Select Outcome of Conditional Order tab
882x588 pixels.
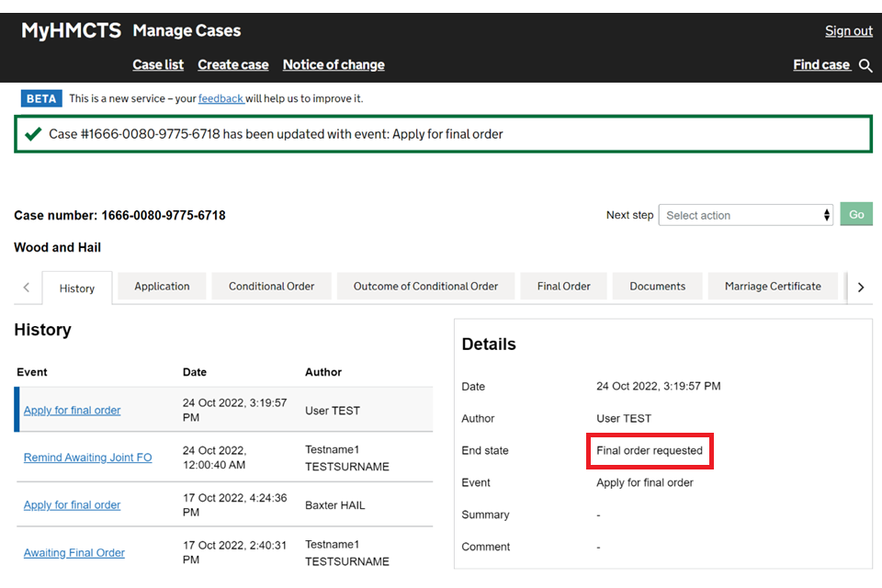tap(425, 287)
